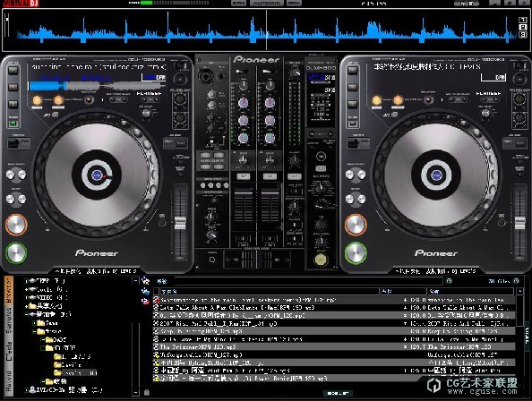Click minus button at top of tree scrollbar
This screenshot has height=401, width=532.
pyautogui.click(x=135, y=281)
